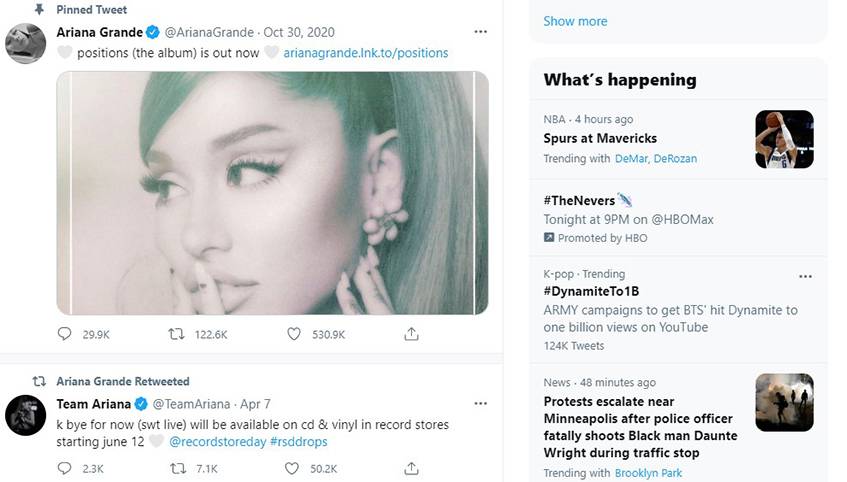Open more options on pinned tweet
This screenshot has width=847, height=482.
(x=480, y=31)
